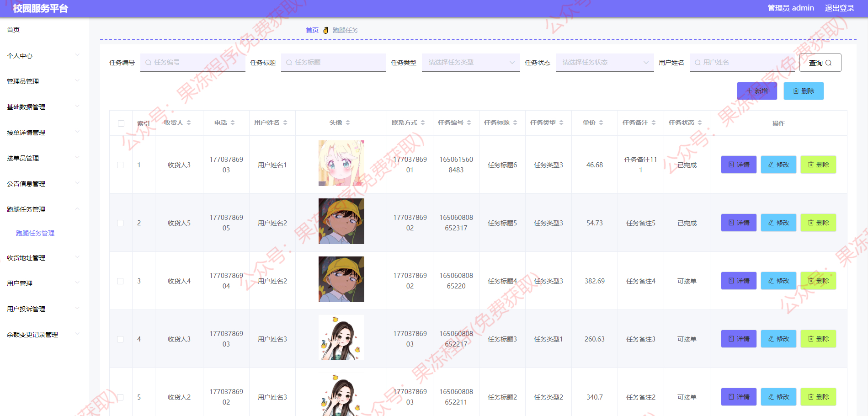Open 余额变更记录管理 menu
868x416 pixels.
[x=43, y=335]
